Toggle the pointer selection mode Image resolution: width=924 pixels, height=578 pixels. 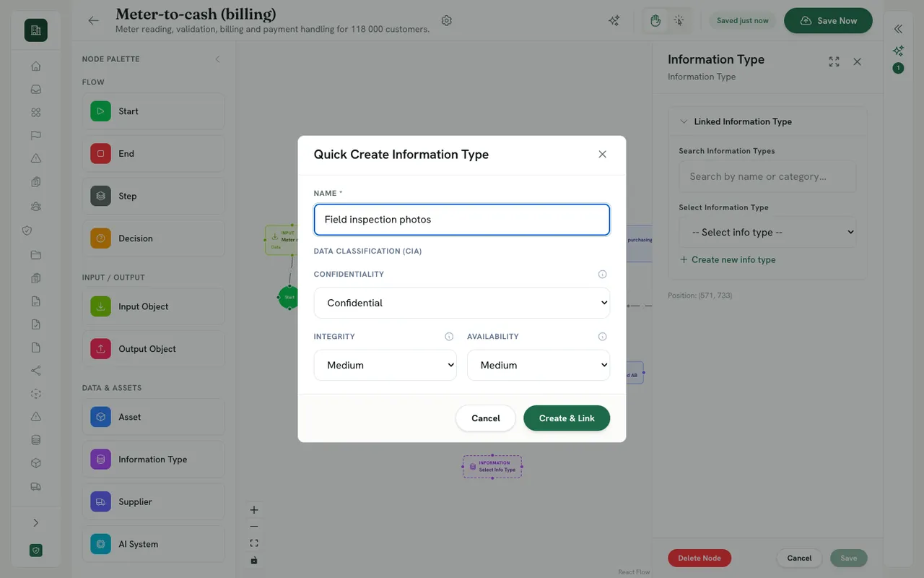679,21
